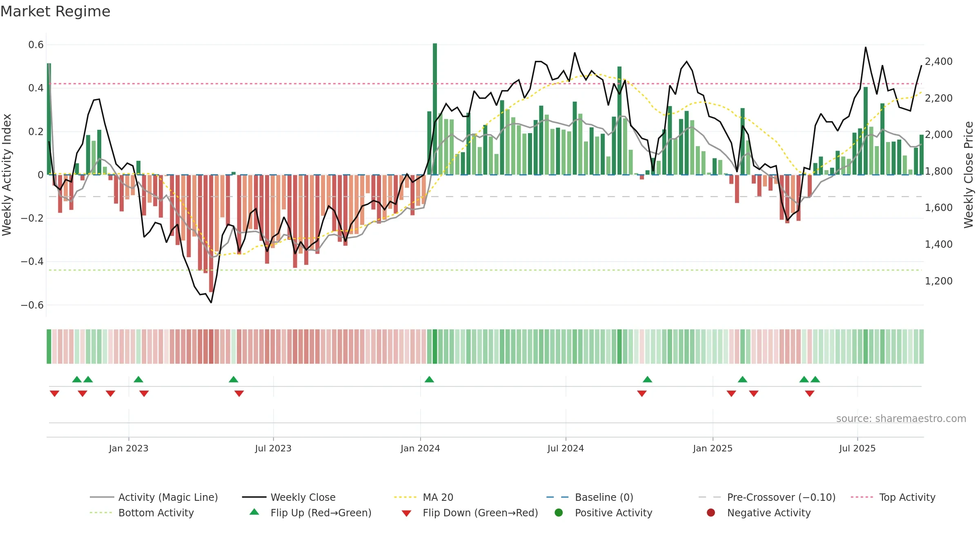980x551 pixels.
Task: Click the 0.2 left axis tick label
Action: click(36, 131)
